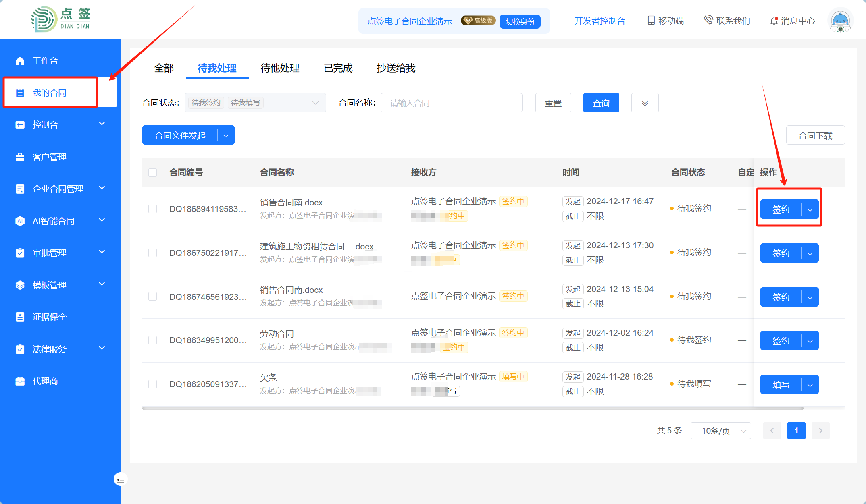This screenshot has width=866, height=504.
Task: Click 移动端 phone icon
Action: pyautogui.click(x=651, y=21)
